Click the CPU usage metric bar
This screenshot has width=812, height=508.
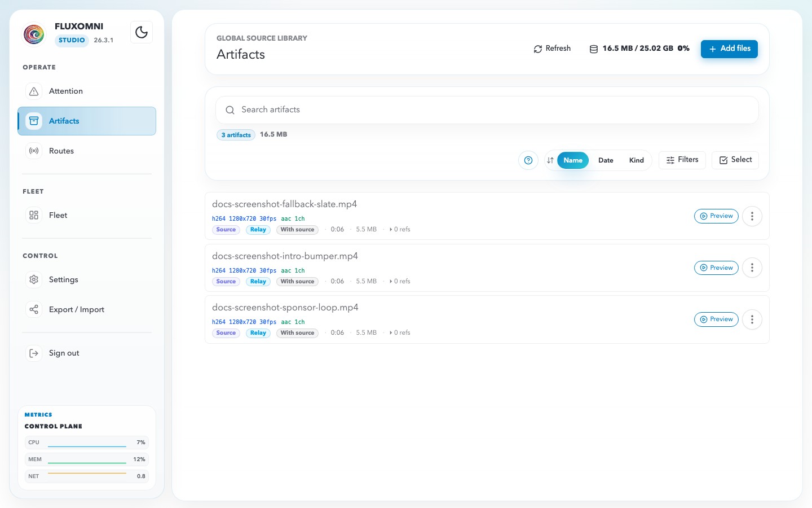(87, 443)
